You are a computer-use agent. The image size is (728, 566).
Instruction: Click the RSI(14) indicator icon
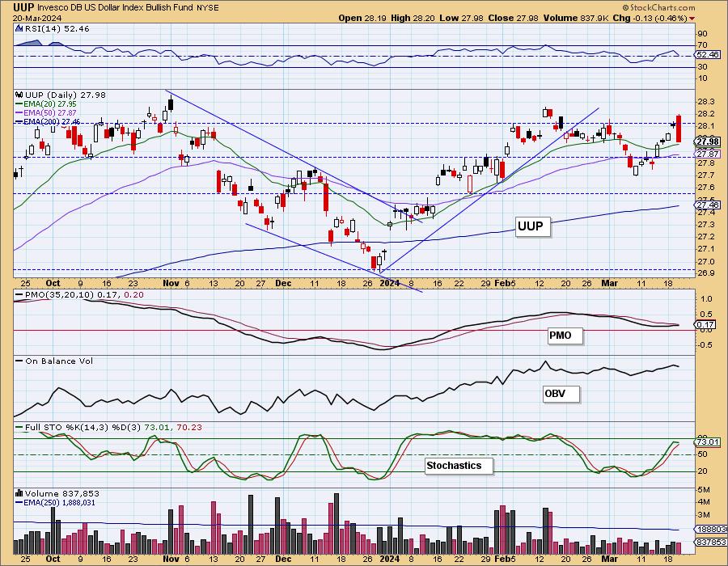pyautogui.click(x=19, y=28)
